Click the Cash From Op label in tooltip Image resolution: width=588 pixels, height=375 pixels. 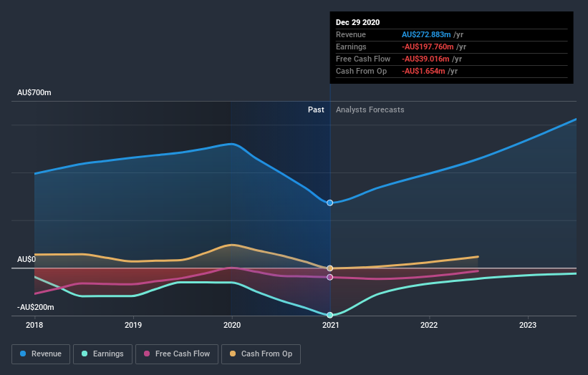361,71
